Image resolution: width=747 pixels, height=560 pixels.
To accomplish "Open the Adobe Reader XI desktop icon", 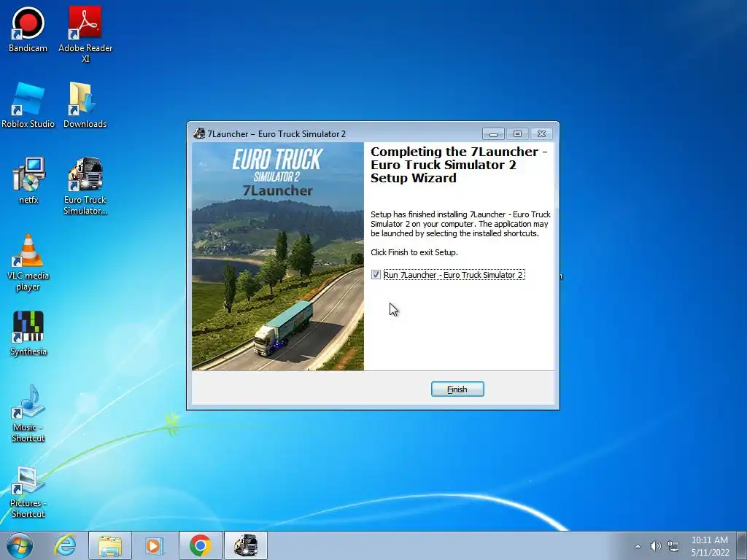I will 85,34.
